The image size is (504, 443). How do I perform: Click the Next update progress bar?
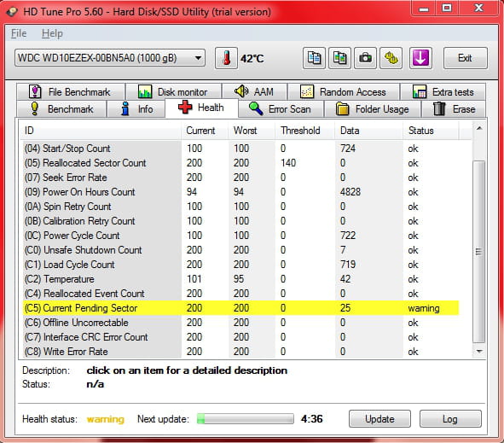[246, 419]
